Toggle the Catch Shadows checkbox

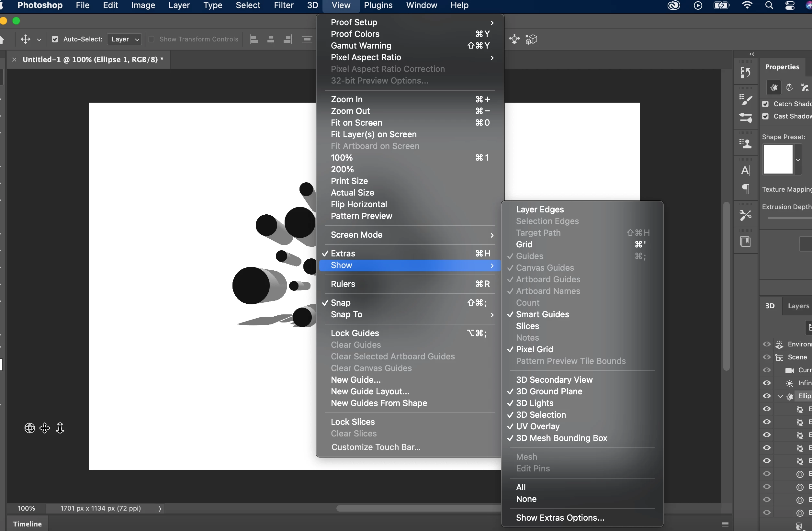click(x=766, y=104)
